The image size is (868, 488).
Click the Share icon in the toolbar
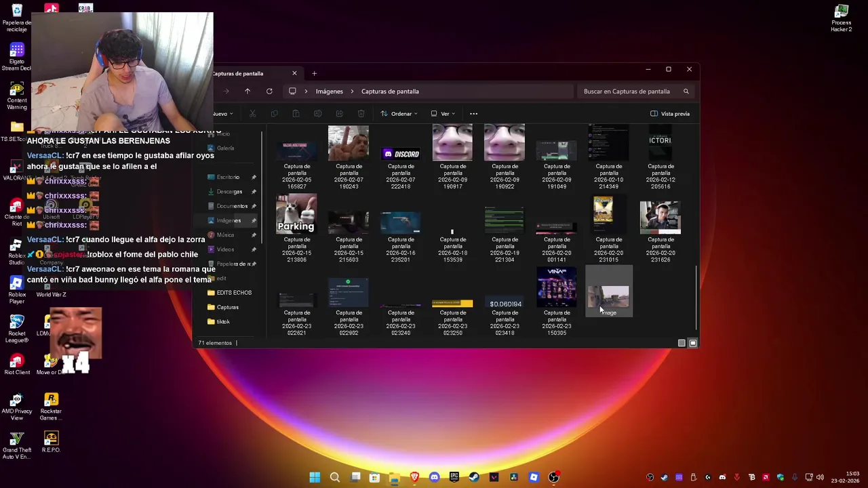(339, 114)
